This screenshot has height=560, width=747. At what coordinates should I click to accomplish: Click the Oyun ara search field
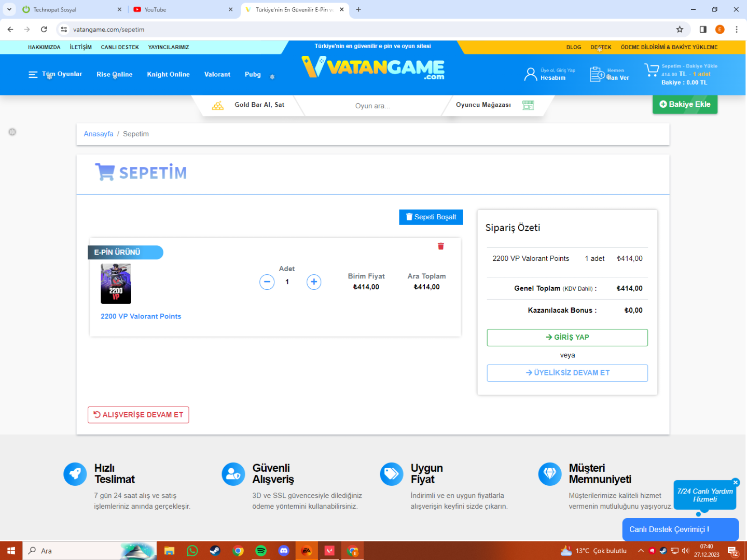coord(372,106)
